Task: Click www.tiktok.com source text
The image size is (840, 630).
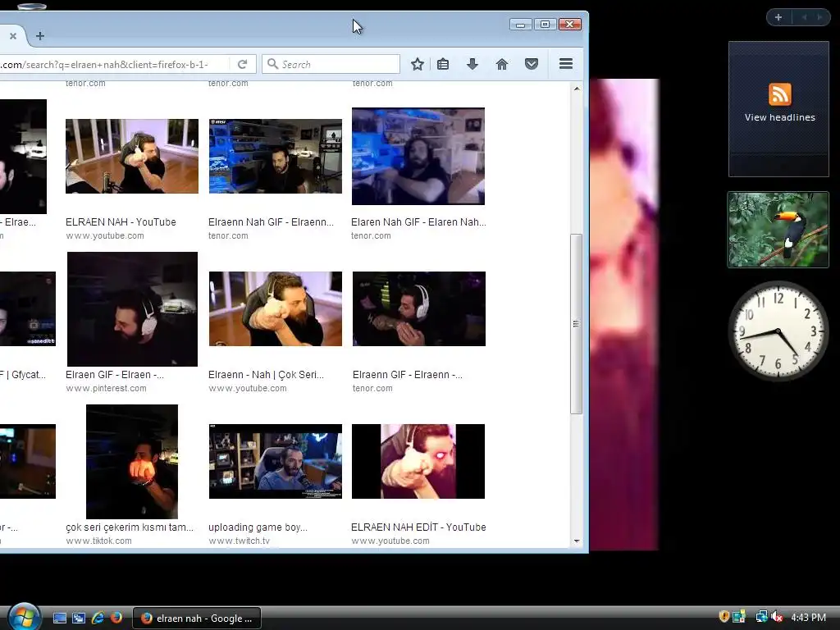Action: pos(98,541)
